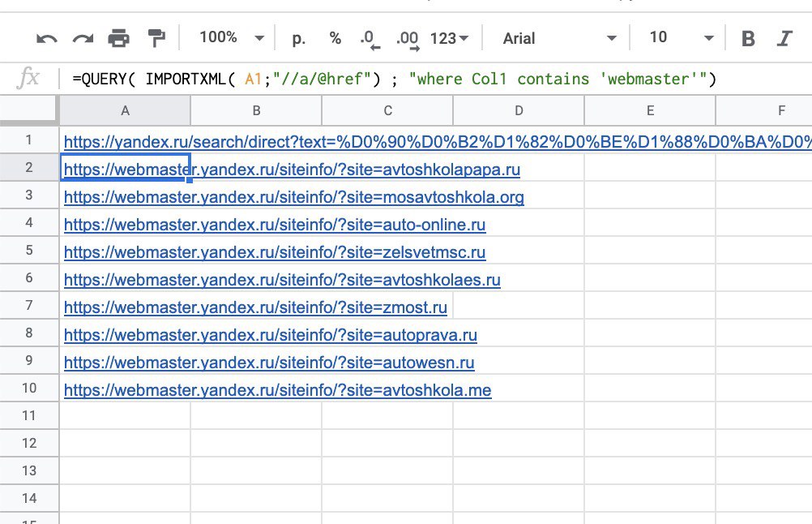Select column B header
This screenshot has width=812, height=524.
[x=256, y=110]
